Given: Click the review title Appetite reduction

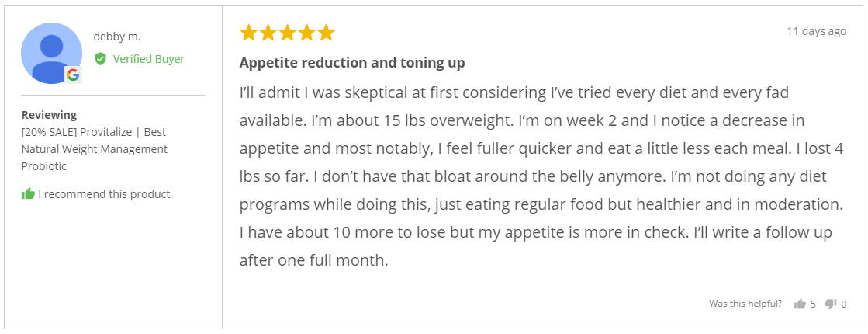Looking at the screenshot, I should [x=352, y=63].
